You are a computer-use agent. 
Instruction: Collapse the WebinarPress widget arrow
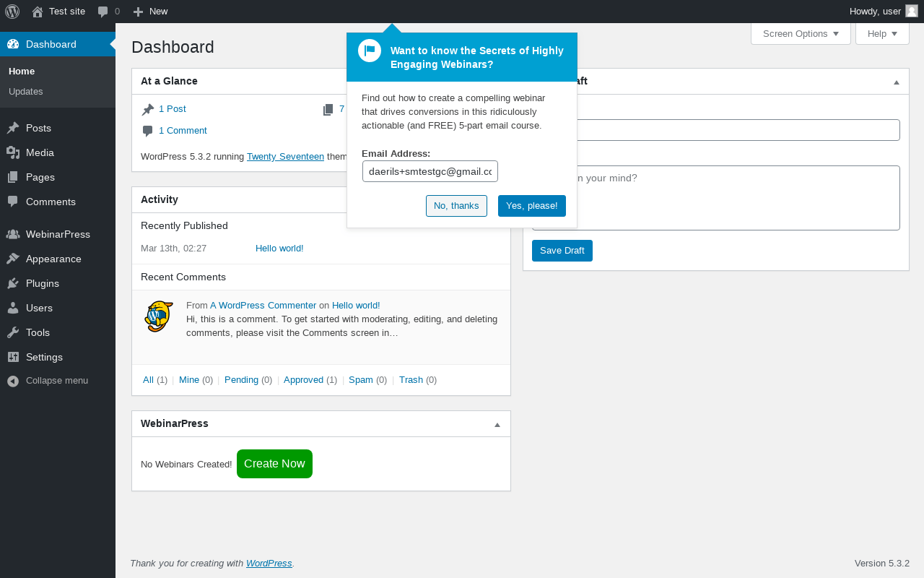tap(497, 424)
